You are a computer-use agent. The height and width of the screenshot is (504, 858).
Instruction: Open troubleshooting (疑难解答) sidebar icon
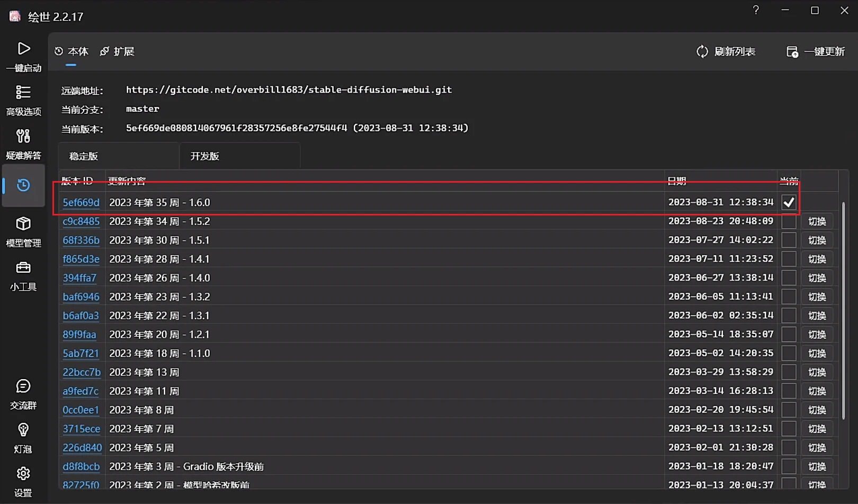23,137
